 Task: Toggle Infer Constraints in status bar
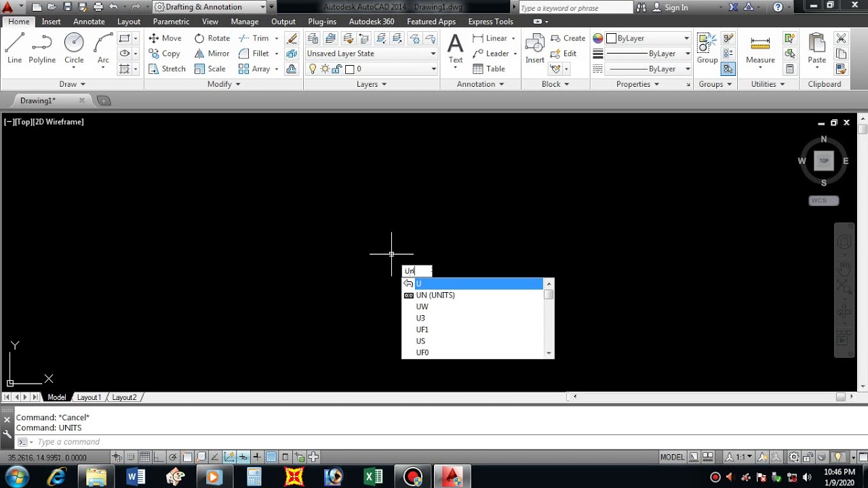(117, 457)
